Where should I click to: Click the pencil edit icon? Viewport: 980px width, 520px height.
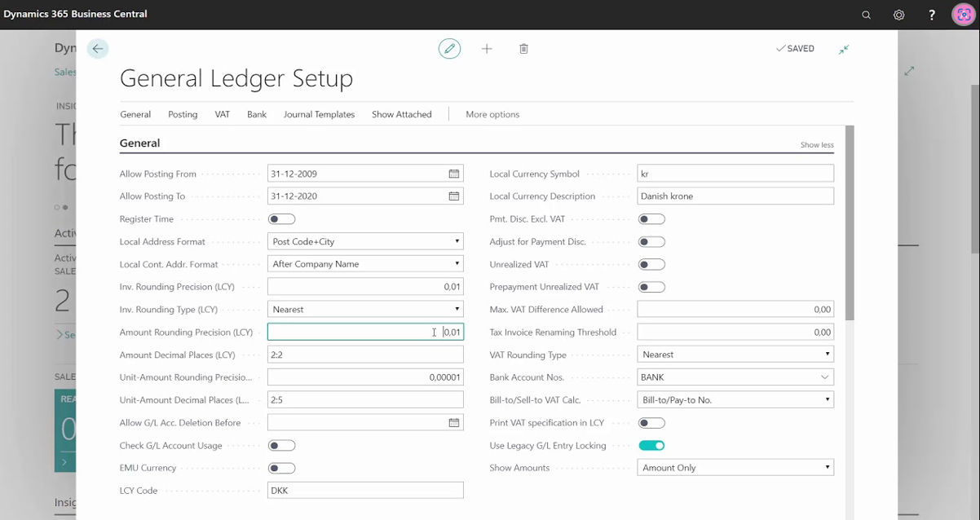(449, 49)
